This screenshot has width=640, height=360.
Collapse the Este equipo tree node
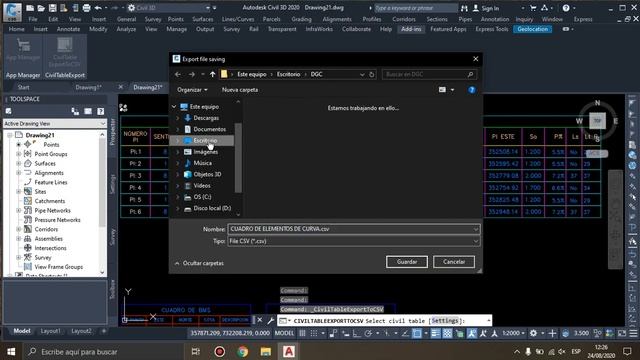pos(174,107)
